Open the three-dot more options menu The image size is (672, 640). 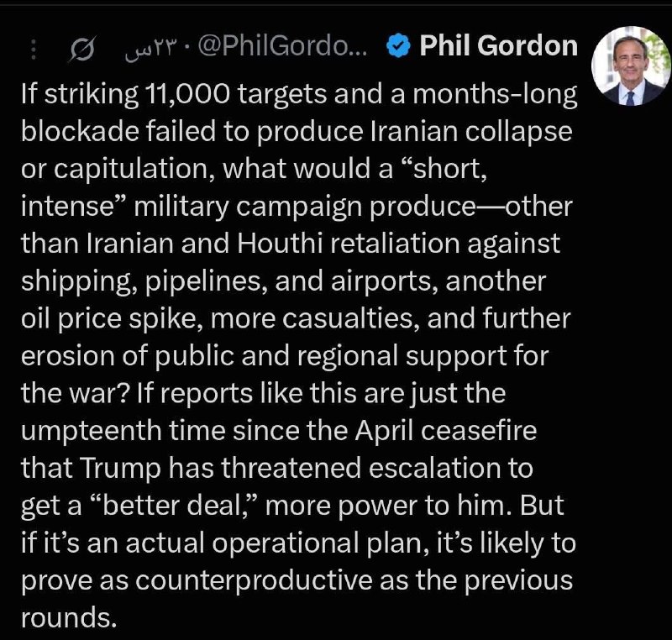[34, 50]
